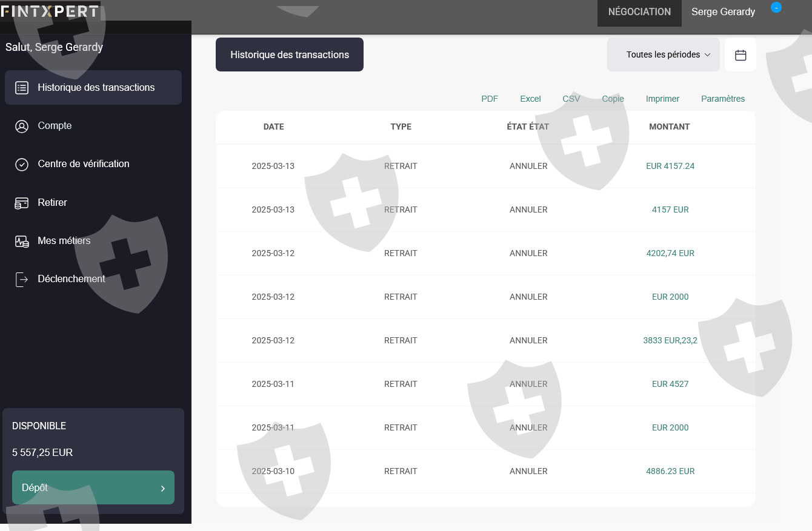Screen dimensions: 812x531
Task: Click the Retirer card withdrawal icon
Action: 22,203
